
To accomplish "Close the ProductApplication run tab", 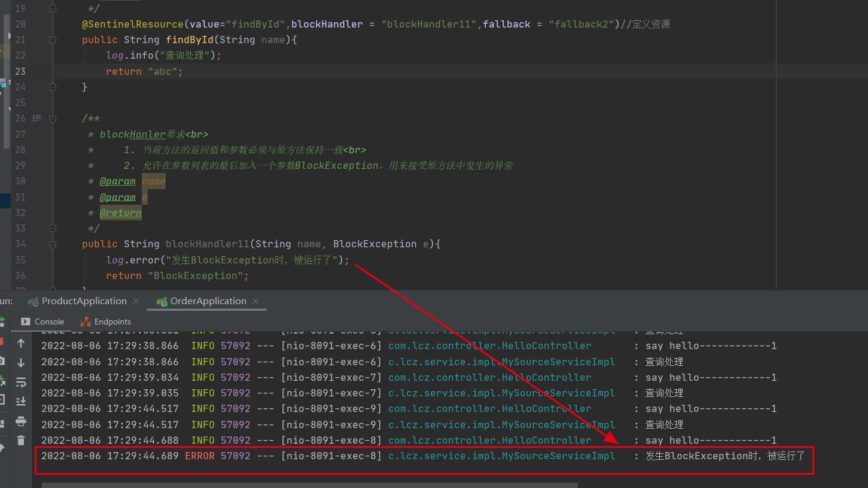I will click(x=136, y=301).
